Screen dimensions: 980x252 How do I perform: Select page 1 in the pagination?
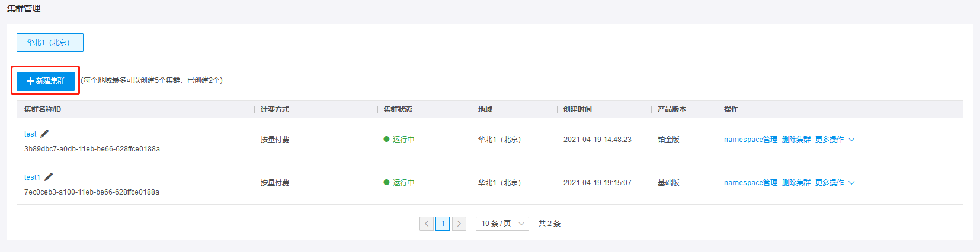[x=443, y=224]
